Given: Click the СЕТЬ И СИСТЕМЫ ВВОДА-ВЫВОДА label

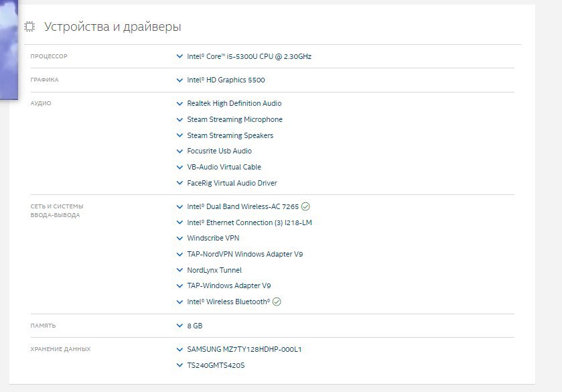Looking at the screenshot, I should tap(57, 211).
